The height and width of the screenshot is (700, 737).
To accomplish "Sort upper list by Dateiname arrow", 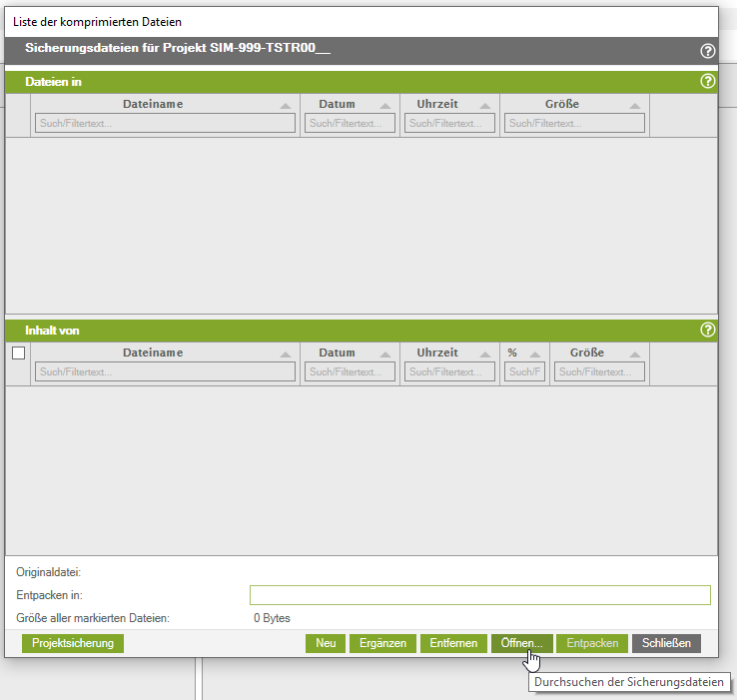I will point(286,105).
